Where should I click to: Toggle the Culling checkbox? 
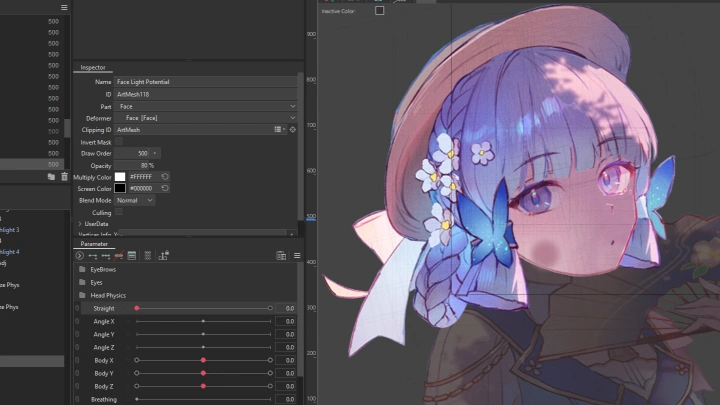click(x=119, y=212)
